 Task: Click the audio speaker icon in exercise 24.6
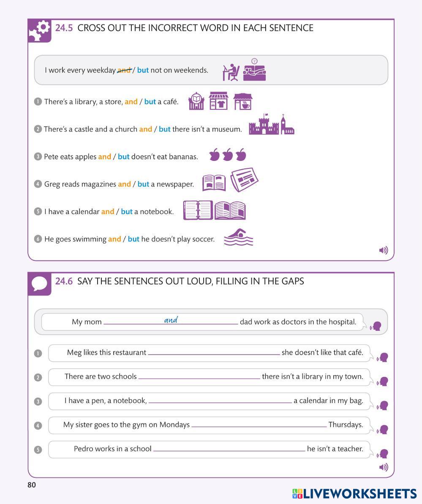pyautogui.click(x=384, y=467)
